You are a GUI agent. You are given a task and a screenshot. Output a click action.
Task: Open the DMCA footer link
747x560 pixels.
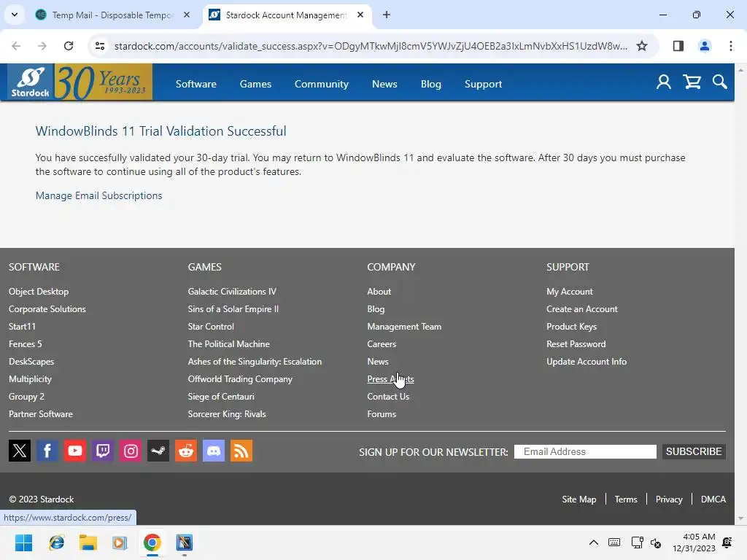(x=713, y=499)
